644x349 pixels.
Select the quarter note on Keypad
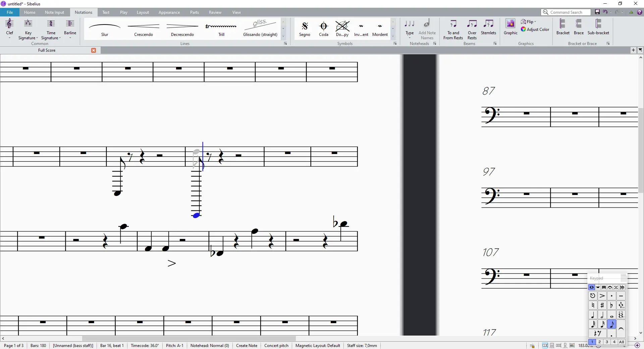[593, 315]
